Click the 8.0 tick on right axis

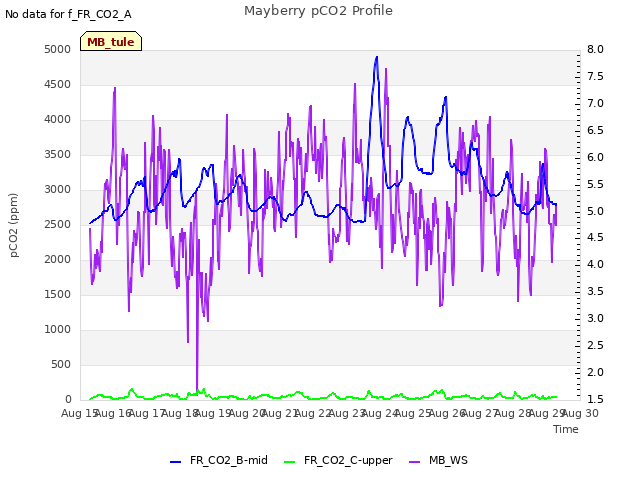point(595,49)
